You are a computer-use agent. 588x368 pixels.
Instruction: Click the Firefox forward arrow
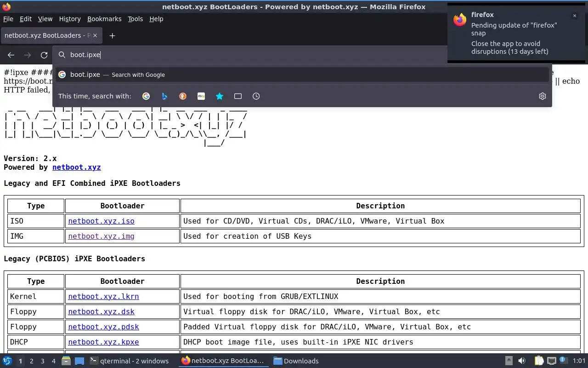(28, 55)
